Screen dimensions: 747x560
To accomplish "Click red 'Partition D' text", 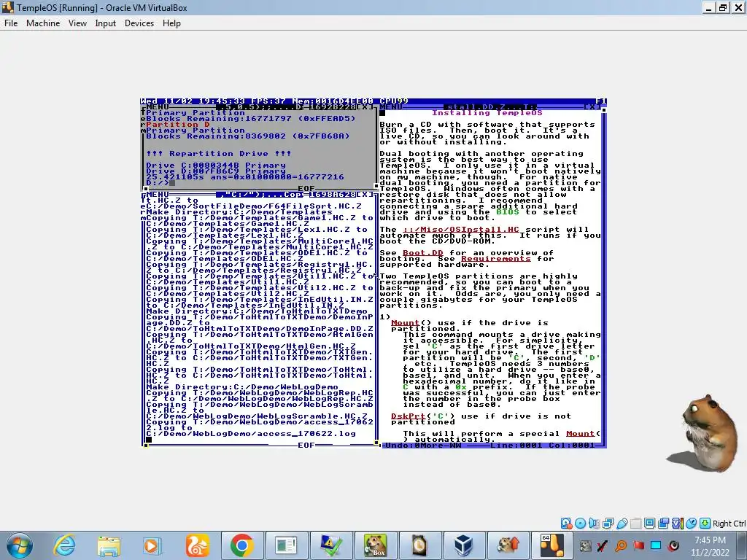I will [x=178, y=124].
